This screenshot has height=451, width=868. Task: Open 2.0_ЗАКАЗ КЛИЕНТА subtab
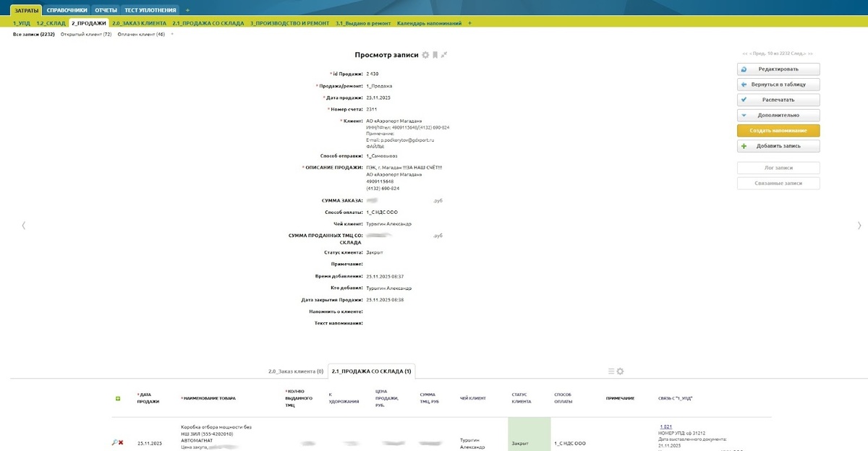140,23
